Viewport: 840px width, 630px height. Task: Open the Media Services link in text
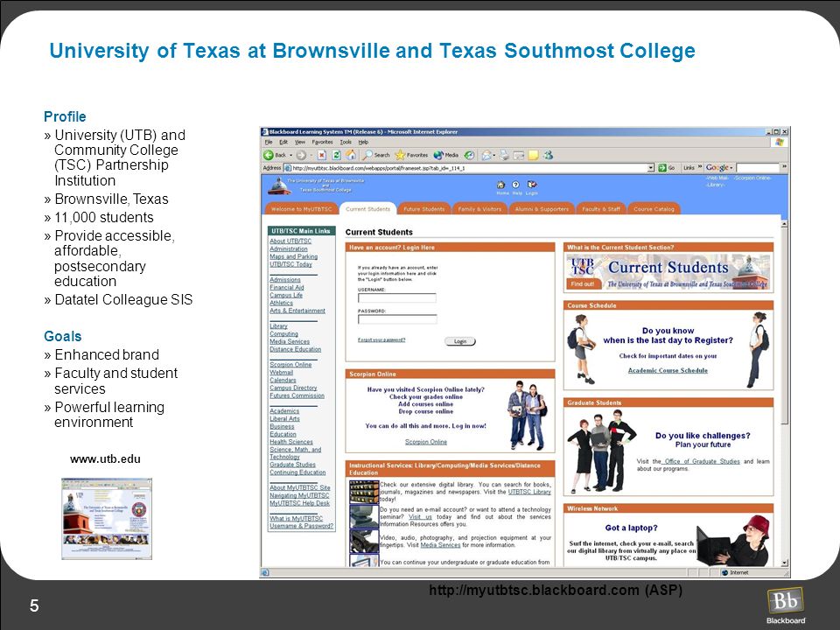tap(440, 545)
